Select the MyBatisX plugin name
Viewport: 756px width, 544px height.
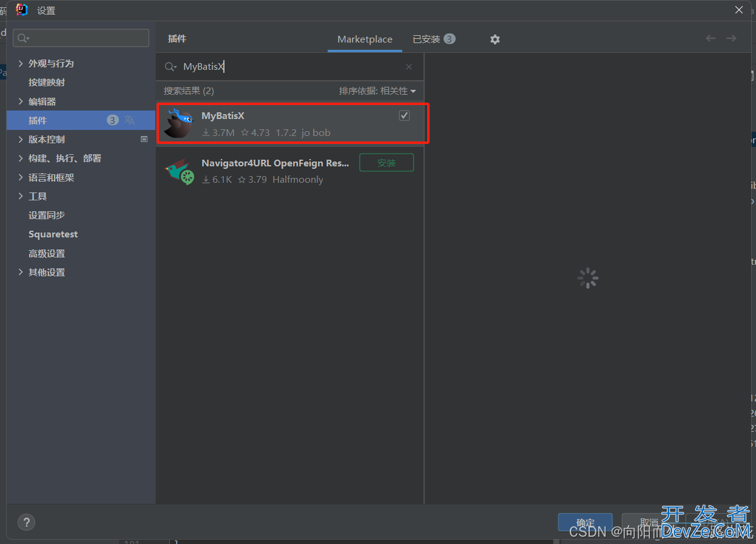[223, 115]
